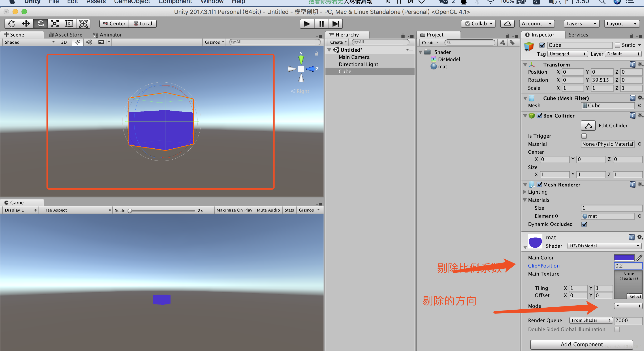Toggle scene lighting sun icon
This screenshot has height=351, width=644.
tap(77, 42)
